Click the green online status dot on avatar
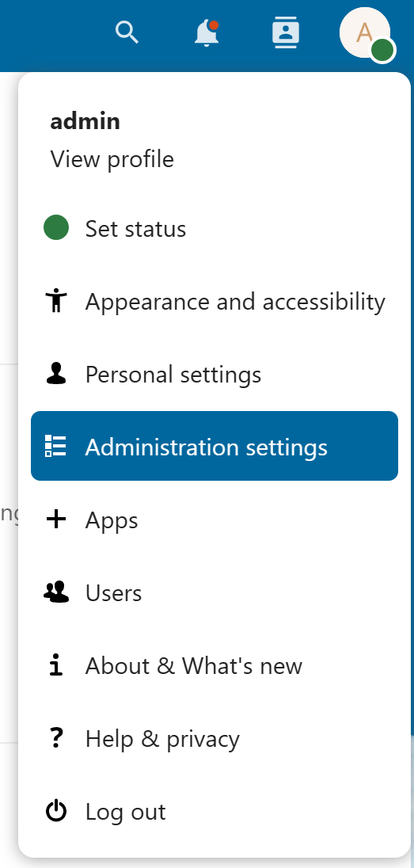 [382, 51]
